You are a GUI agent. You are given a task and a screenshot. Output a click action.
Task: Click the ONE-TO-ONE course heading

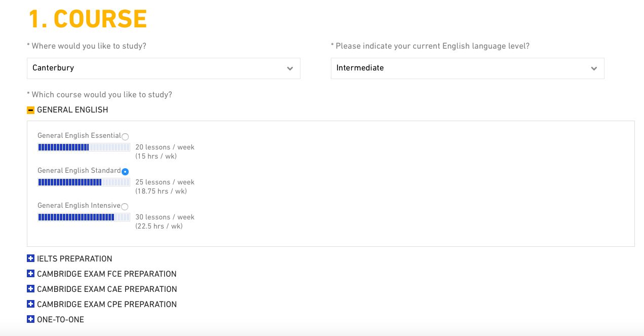pos(60,320)
